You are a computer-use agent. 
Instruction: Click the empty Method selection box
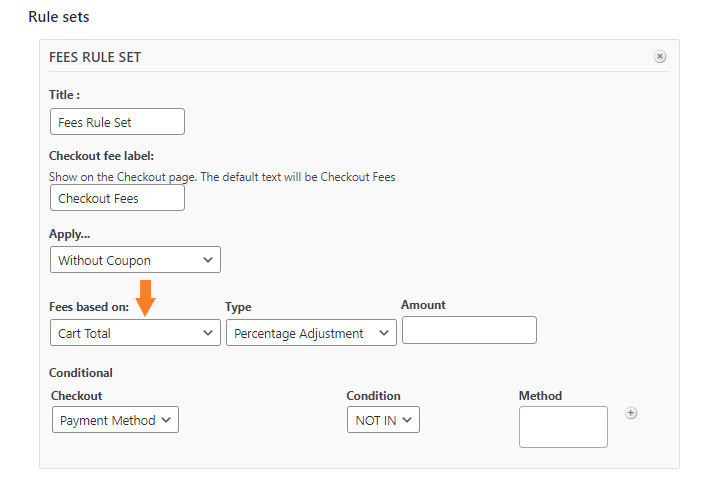564,427
